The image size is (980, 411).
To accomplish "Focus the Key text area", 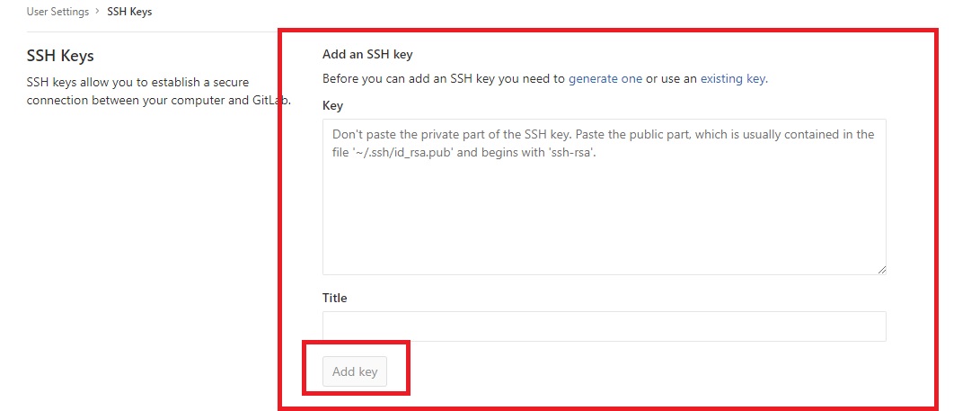I will click(x=604, y=216).
